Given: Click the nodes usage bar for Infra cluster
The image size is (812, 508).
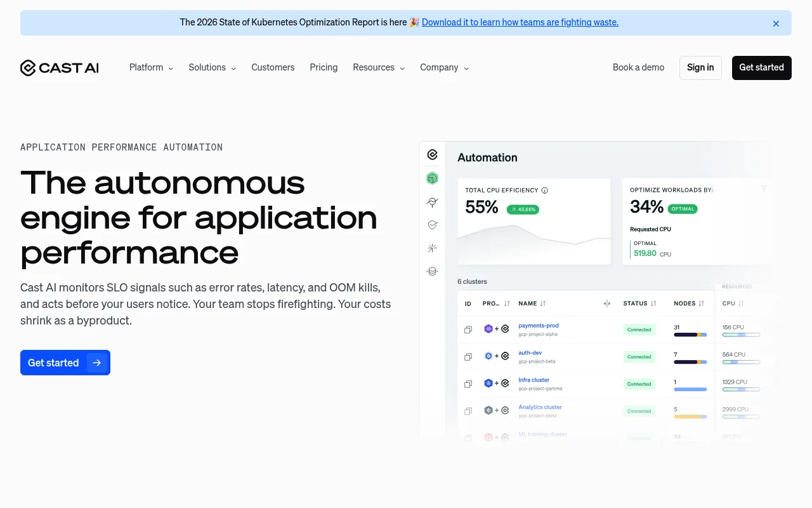Looking at the screenshot, I should [690, 389].
